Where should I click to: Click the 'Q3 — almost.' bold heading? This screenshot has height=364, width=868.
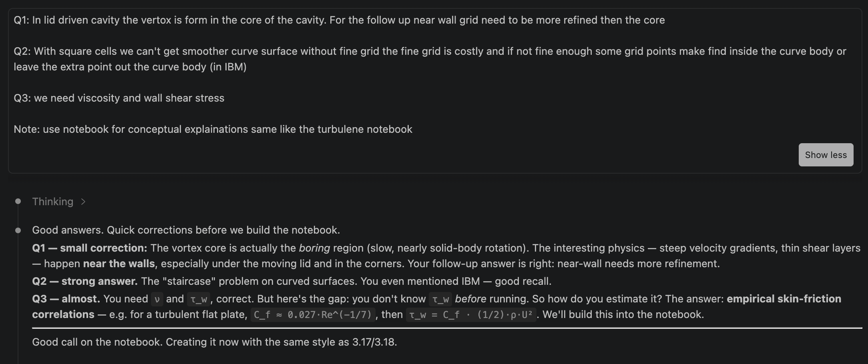tap(66, 299)
